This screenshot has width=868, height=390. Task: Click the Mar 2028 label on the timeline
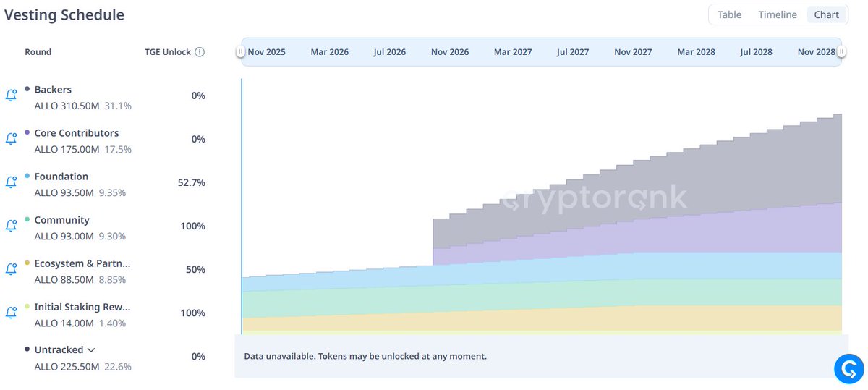point(696,52)
